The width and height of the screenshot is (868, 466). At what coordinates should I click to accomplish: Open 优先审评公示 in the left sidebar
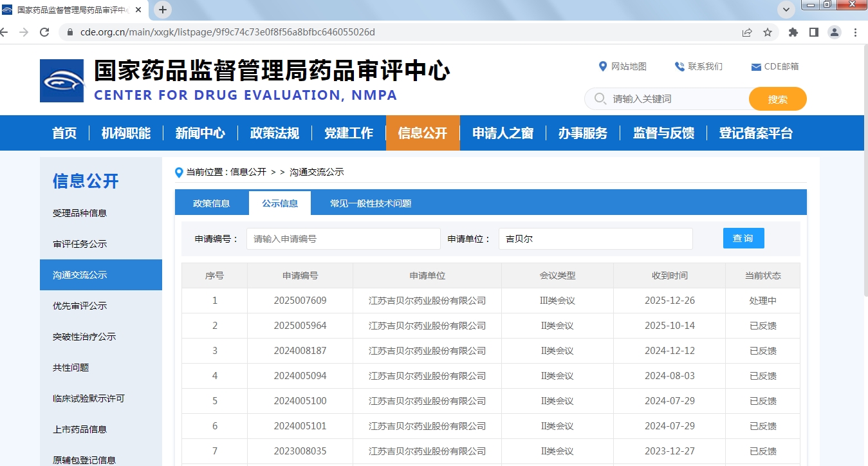[x=80, y=306]
